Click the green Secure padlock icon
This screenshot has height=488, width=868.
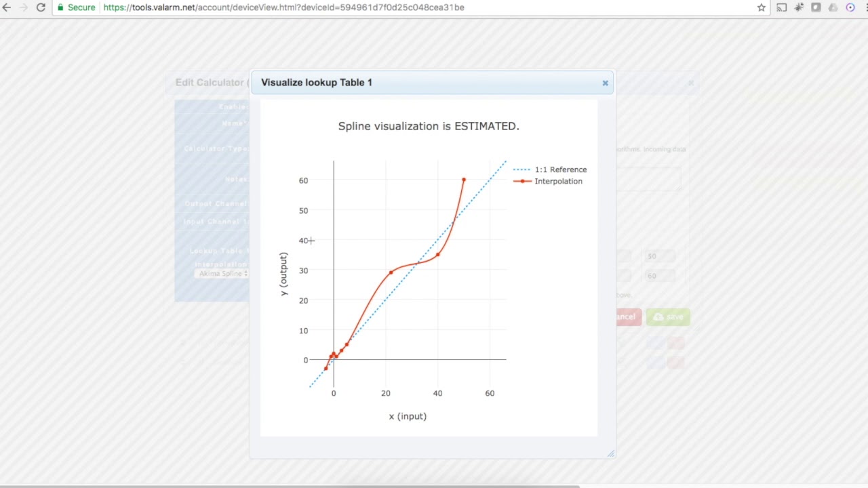click(x=60, y=7)
